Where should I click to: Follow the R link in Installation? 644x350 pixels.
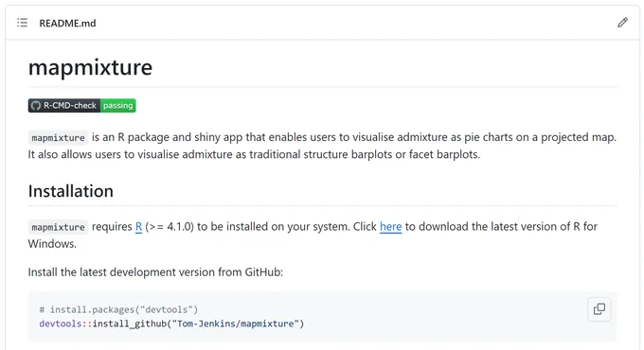[139, 227]
